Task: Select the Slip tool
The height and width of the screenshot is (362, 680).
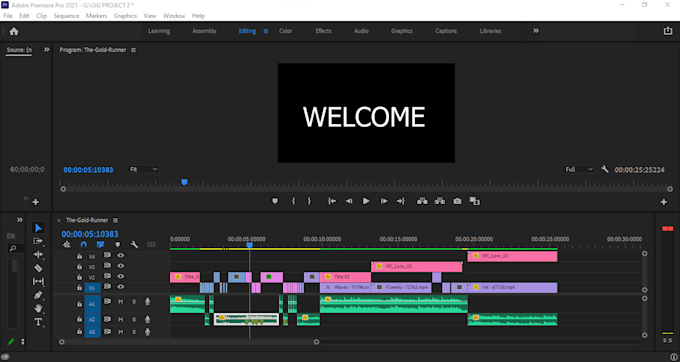Action: point(38,281)
